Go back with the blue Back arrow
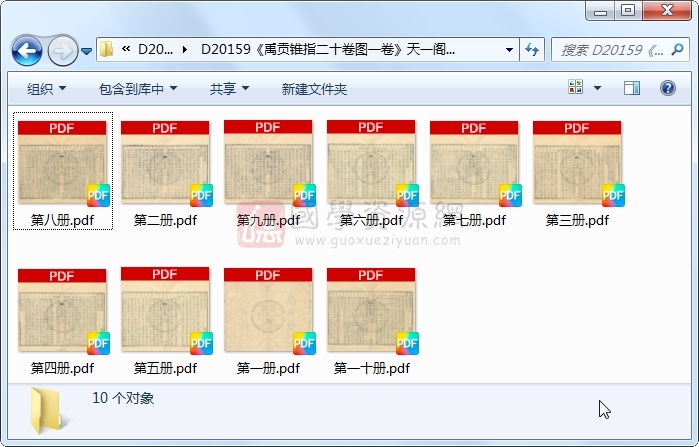The image size is (699, 447). click(x=27, y=51)
